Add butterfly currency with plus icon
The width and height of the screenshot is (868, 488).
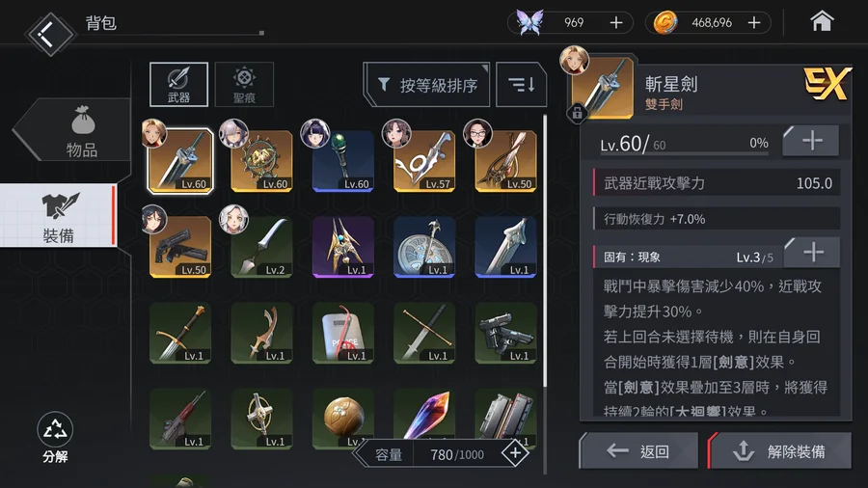(x=616, y=23)
